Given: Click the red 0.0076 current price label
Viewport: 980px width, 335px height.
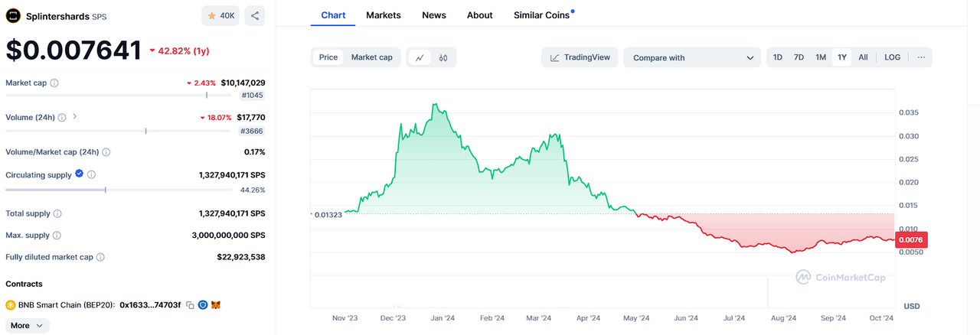Looking at the screenshot, I should [x=911, y=239].
